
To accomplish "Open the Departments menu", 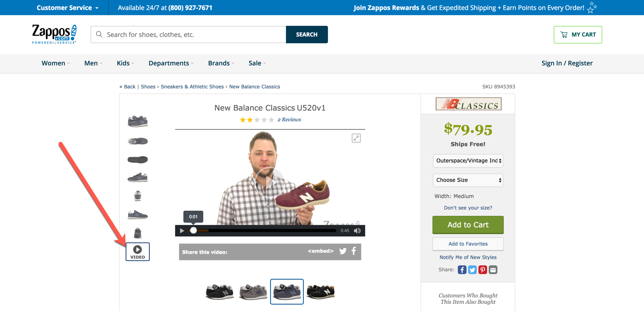I will pos(171,63).
